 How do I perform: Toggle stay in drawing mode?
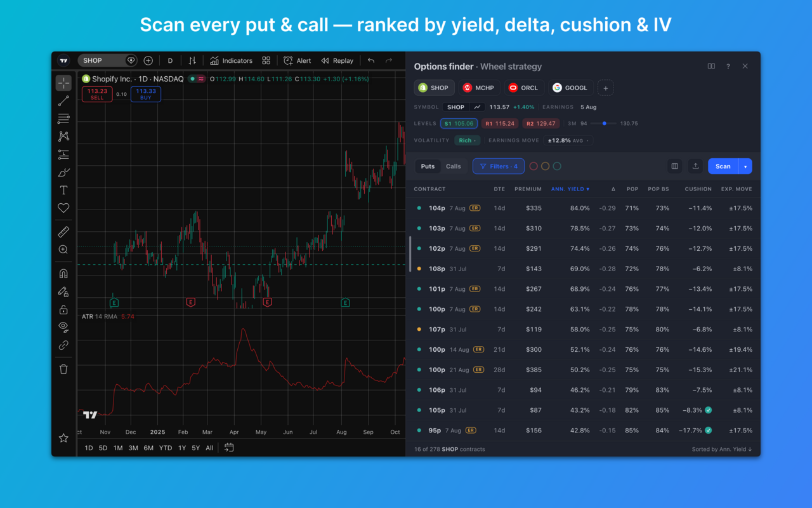[x=63, y=291]
